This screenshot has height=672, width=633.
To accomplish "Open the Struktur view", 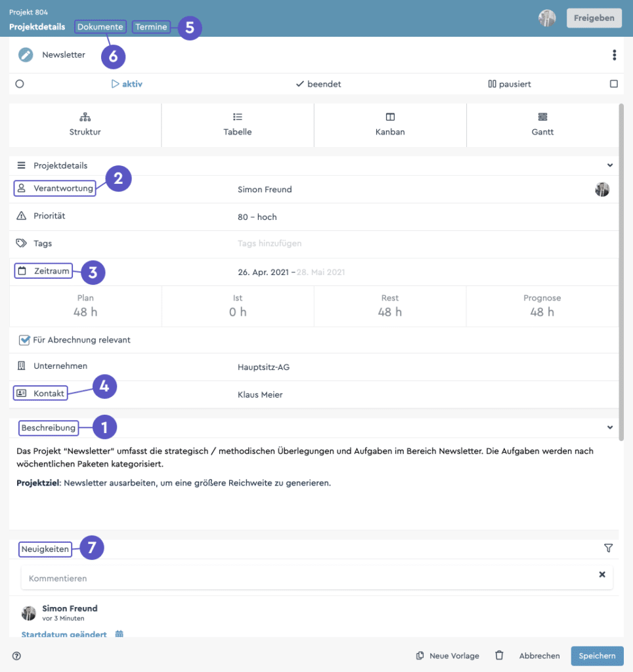I will coord(85,124).
